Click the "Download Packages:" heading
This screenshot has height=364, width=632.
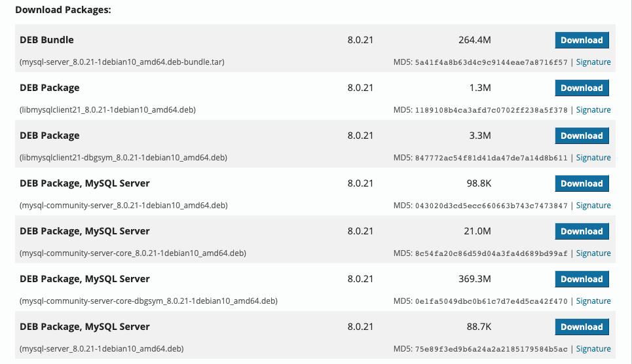point(63,10)
